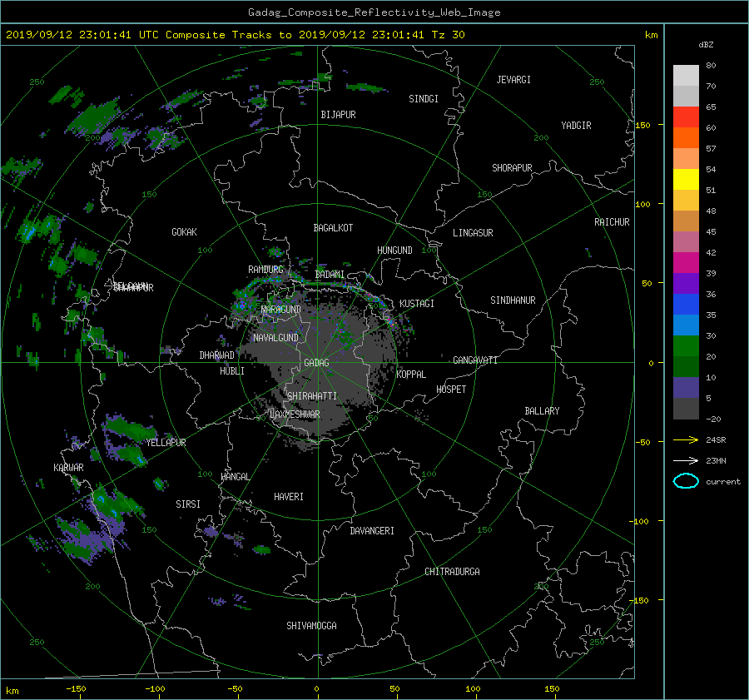Select the 'NARAGUND' city label
The width and height of the screenshot is (749, 700).
[x=281, y=310]
